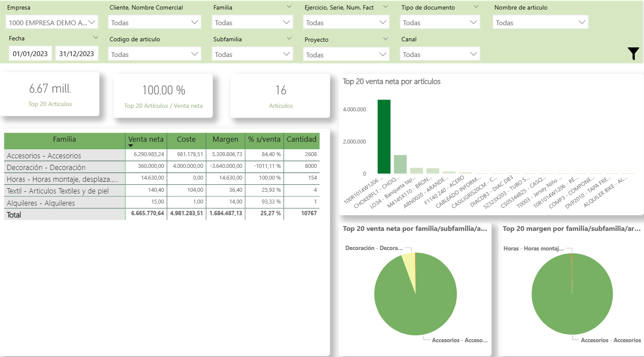Expand the Familia slicer header chevron

[x=289, y=7]
